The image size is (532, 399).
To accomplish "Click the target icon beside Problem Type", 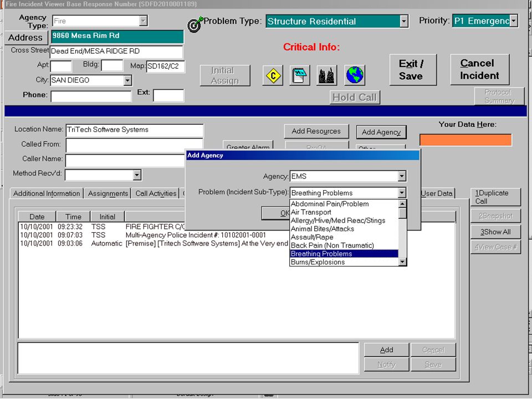I will [x=195, y=24].
